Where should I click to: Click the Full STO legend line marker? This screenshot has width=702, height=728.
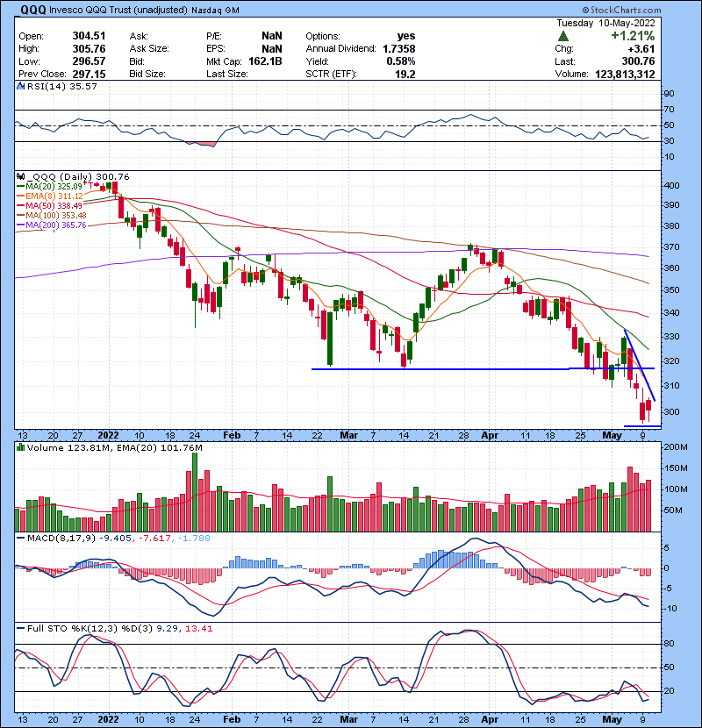click(20, 628)
